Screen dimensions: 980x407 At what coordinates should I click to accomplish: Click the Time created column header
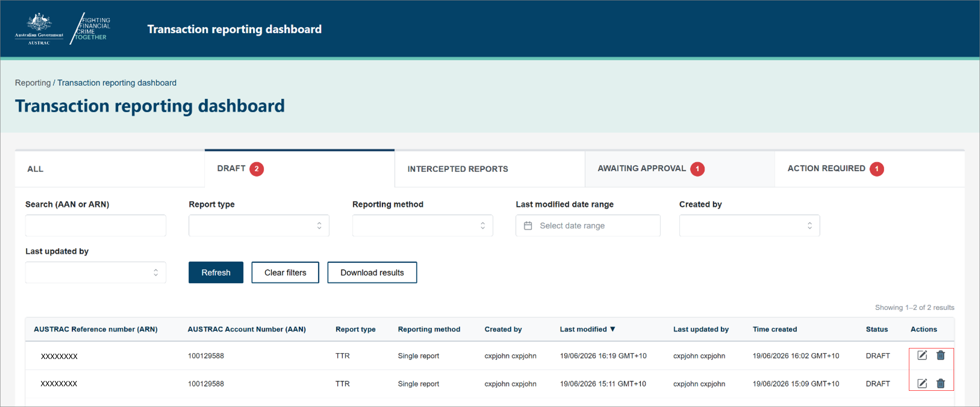point(775,329)
